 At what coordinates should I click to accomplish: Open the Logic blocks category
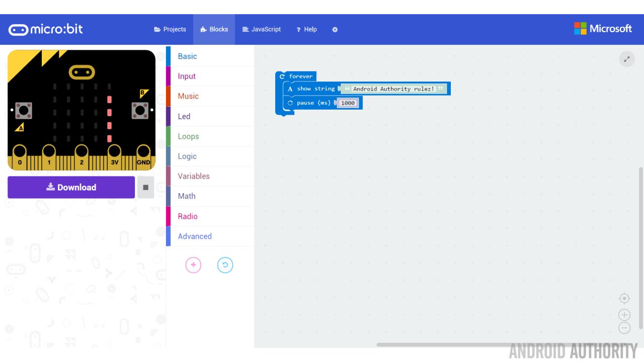coord(210,156)
